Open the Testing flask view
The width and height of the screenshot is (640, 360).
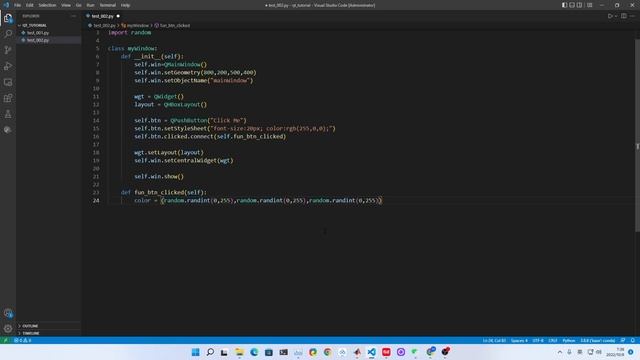point(8,114)
